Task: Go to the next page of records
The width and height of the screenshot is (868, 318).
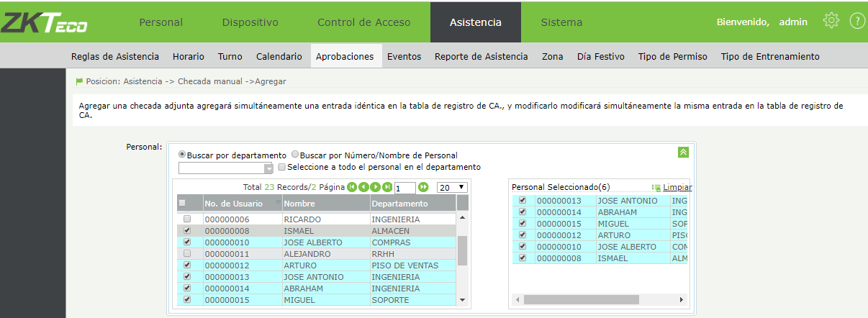Action: (376, 187)
